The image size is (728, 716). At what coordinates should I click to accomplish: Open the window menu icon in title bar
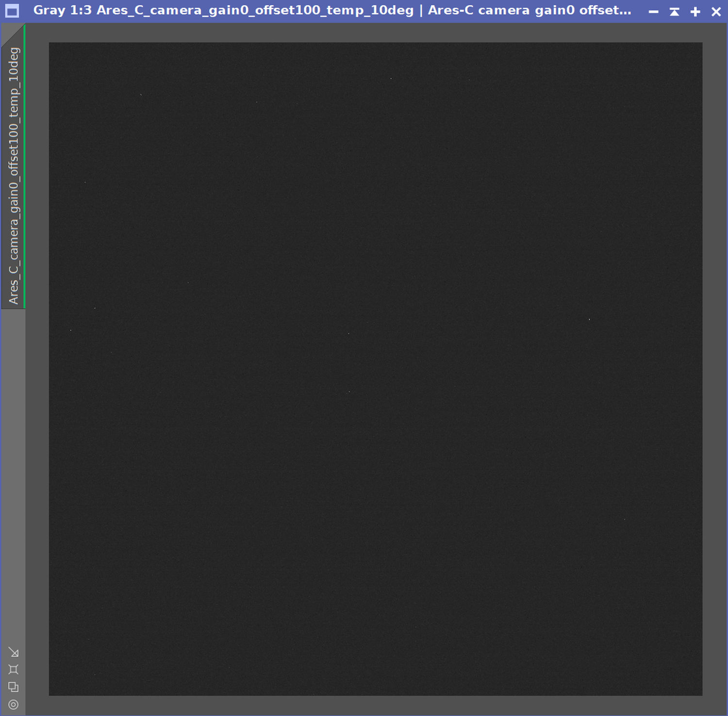point(12,11)
